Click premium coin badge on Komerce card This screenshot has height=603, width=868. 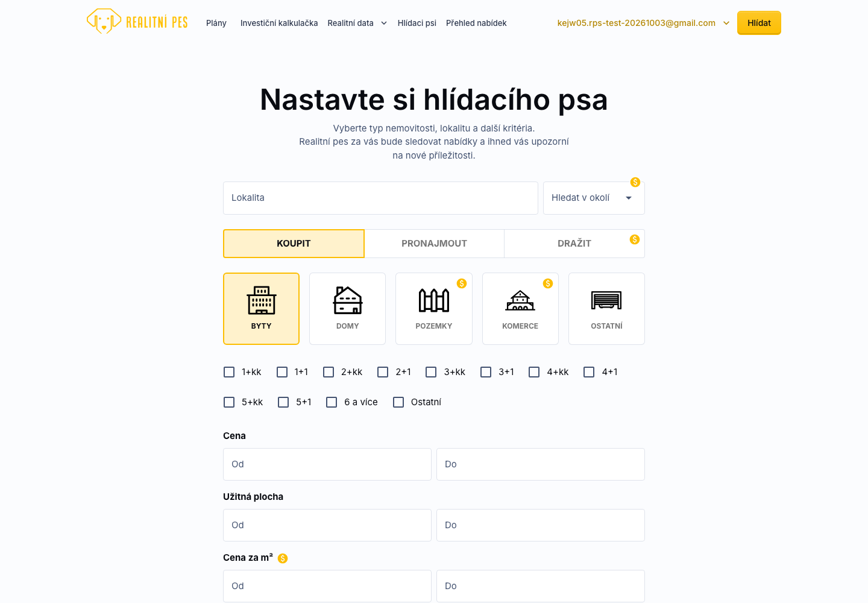click(x=548, y=283)
